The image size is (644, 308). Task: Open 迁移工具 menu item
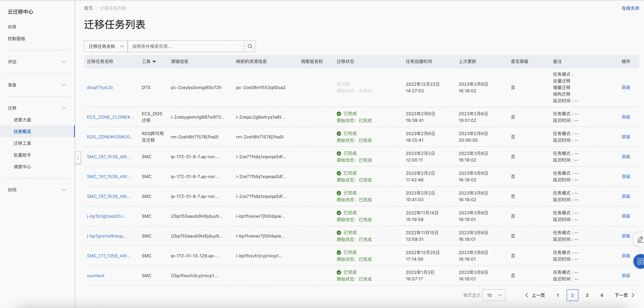pos(22,143)
